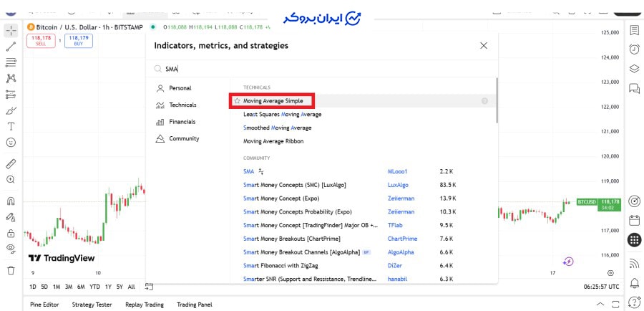Open the notifications bell icon

[635, 282]
